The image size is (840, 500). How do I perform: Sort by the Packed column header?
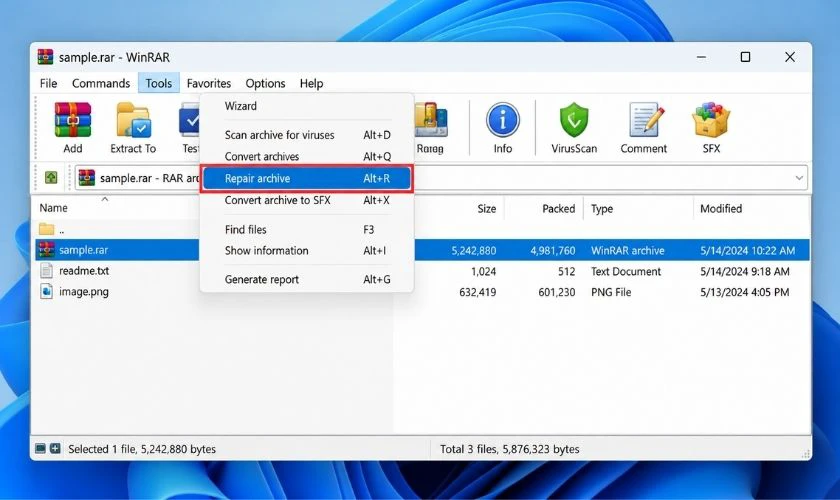[x=558, y=208]
